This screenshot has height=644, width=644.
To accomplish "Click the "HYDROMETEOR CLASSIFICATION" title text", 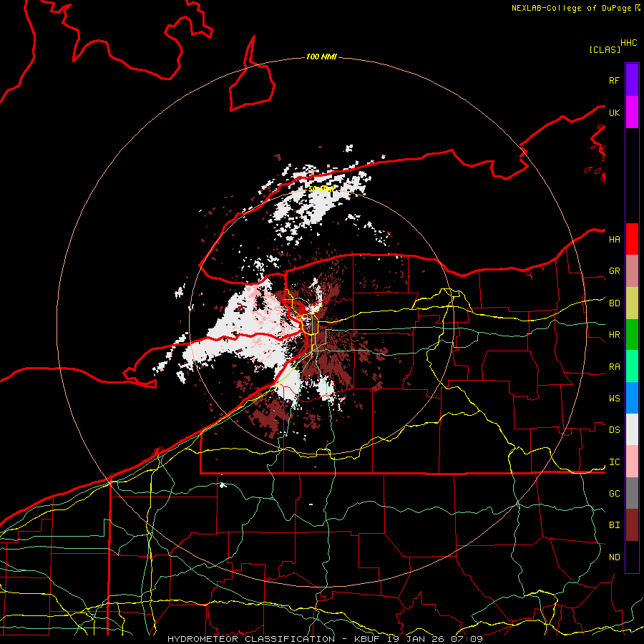I will tap(251, 639).
